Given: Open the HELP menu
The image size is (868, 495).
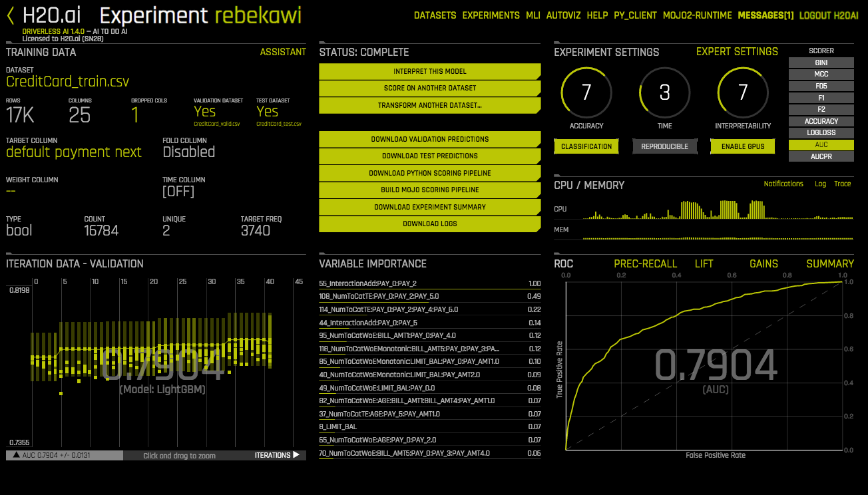Looking at the screenshot, I should pyautogui.click(x=597, y=15).
